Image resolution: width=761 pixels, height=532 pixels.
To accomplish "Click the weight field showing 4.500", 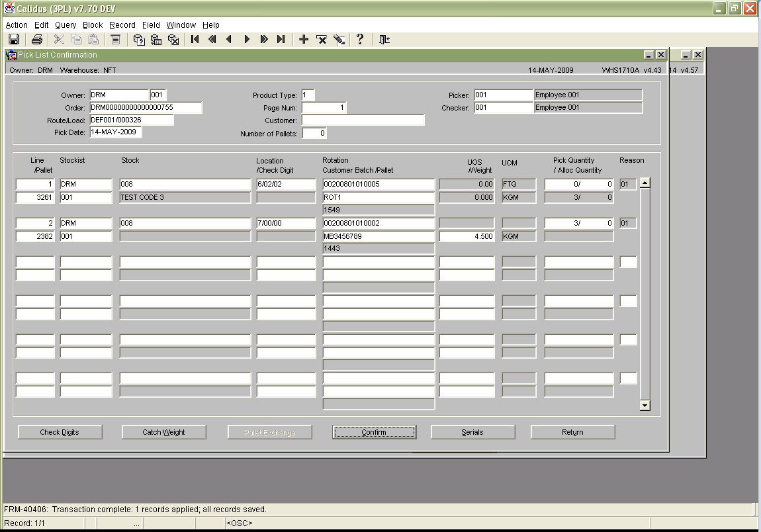I will click(467, 236).
